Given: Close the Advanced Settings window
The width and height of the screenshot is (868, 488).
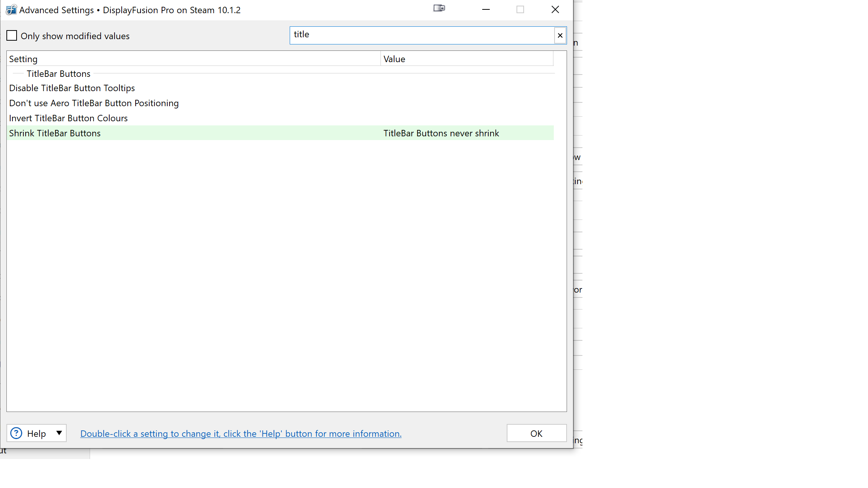Looking at the screenshot, I should (555, 10).
